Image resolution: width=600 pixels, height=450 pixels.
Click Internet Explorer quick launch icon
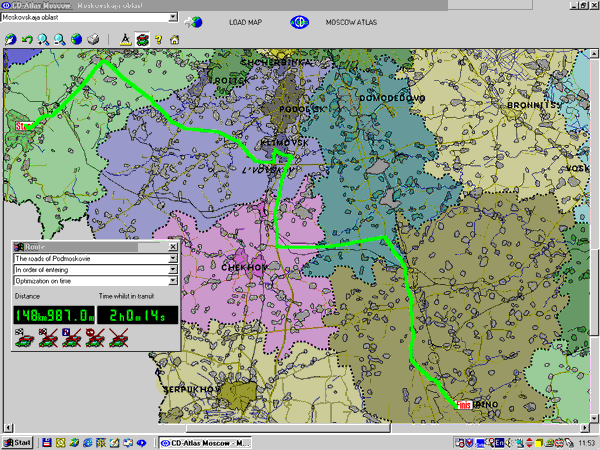(88, 443)
